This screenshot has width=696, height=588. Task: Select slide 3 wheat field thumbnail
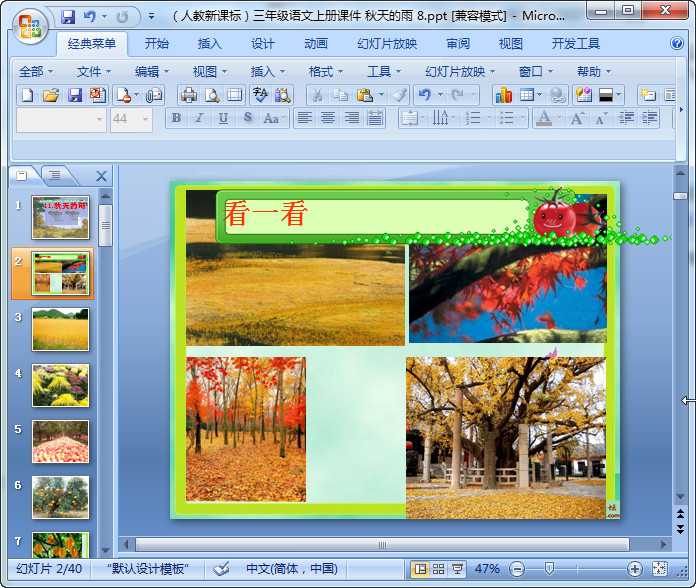click(x=60, y=330)
